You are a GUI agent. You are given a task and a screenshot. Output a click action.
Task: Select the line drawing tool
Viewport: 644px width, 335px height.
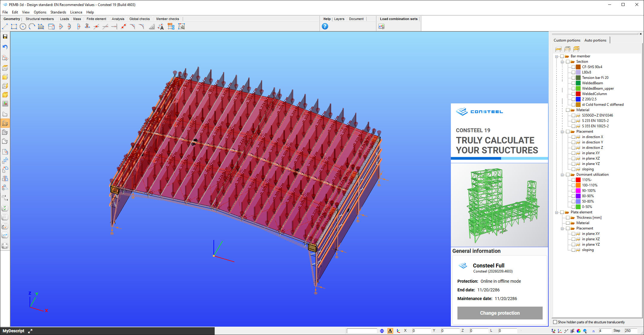(5, 26)
